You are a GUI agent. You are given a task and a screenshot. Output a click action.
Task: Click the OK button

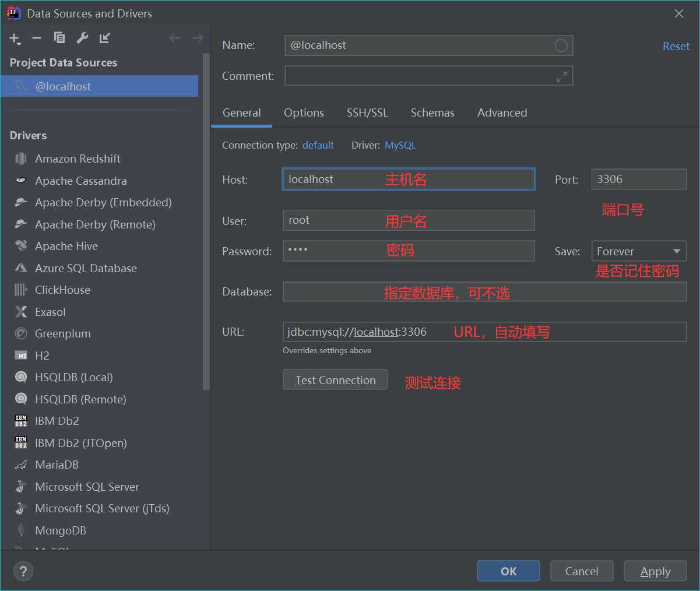coord(508,571)
